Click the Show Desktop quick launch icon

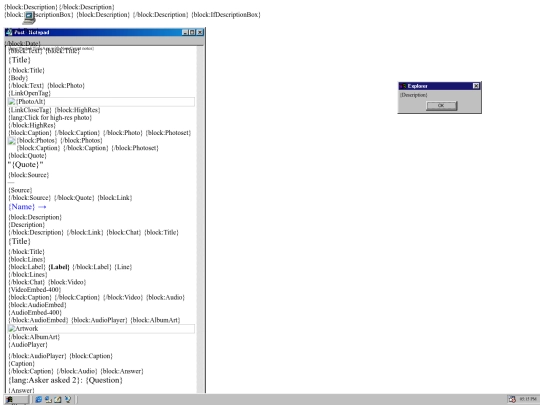[x=48, y=399]
